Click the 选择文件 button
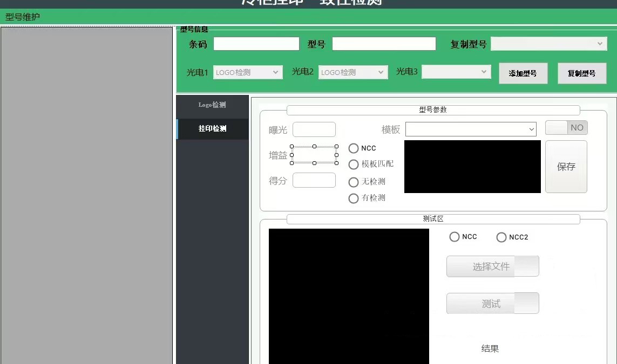Image resolution: width=617 pixels, height=364 pixels. 492,266
